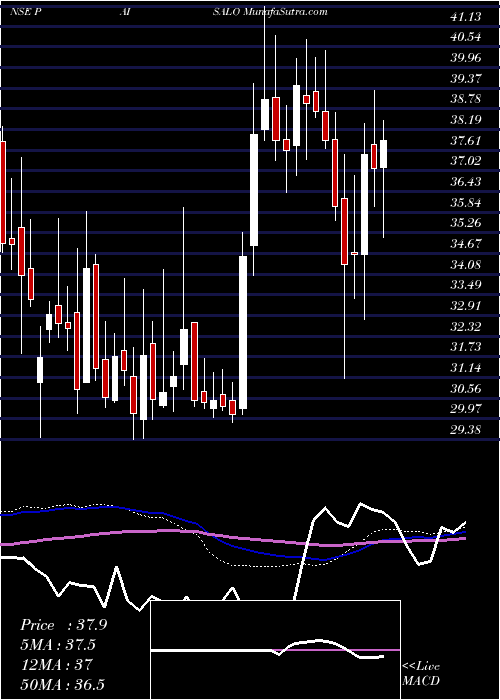Image resolution: width=500 pixels, height=700 pixels.
Task: Click the <<Live MACD label
Action: coord(421,673)
